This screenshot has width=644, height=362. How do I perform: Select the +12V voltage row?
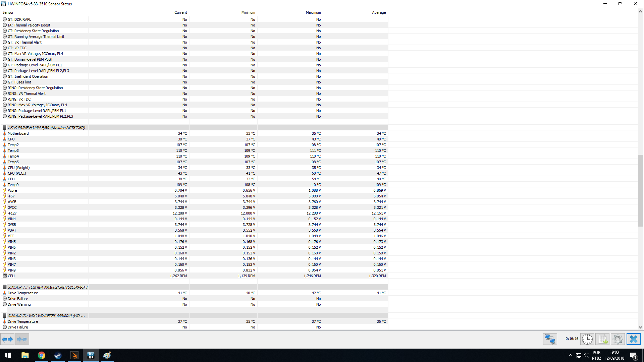coord(195,213)
